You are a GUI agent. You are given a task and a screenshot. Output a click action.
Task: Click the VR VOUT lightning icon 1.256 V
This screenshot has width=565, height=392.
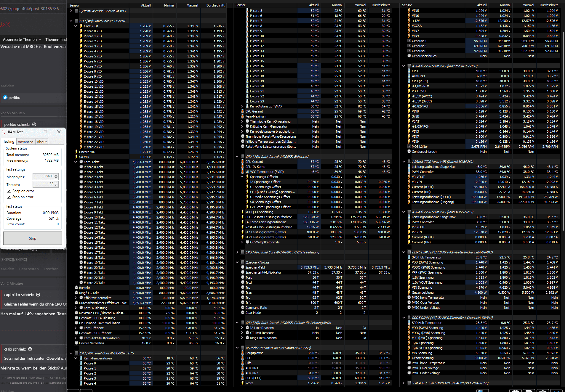pos(409,177)
